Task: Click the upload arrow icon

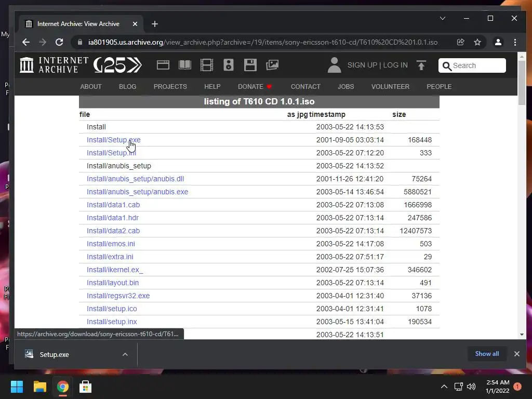Action: (x=421, y=65)
